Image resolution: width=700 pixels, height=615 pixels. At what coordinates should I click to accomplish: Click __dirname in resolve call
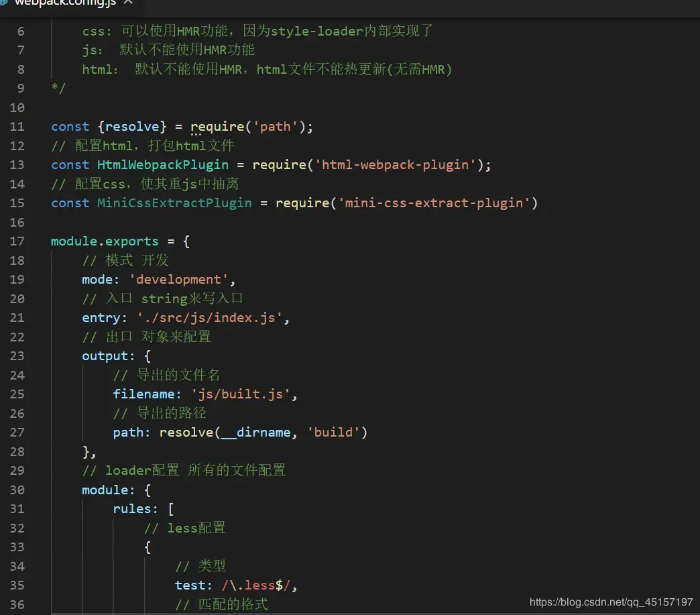[256, 433]
